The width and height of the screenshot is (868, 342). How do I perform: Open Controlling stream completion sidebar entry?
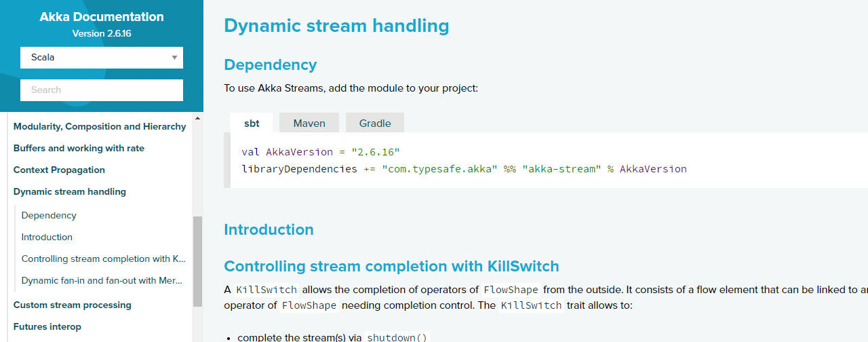[x=104, y=259]
